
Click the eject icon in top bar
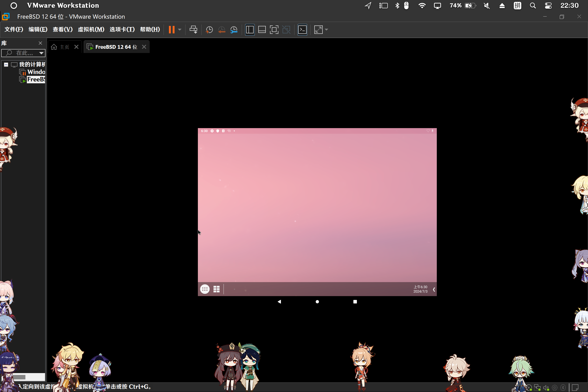tap(502, 6)
